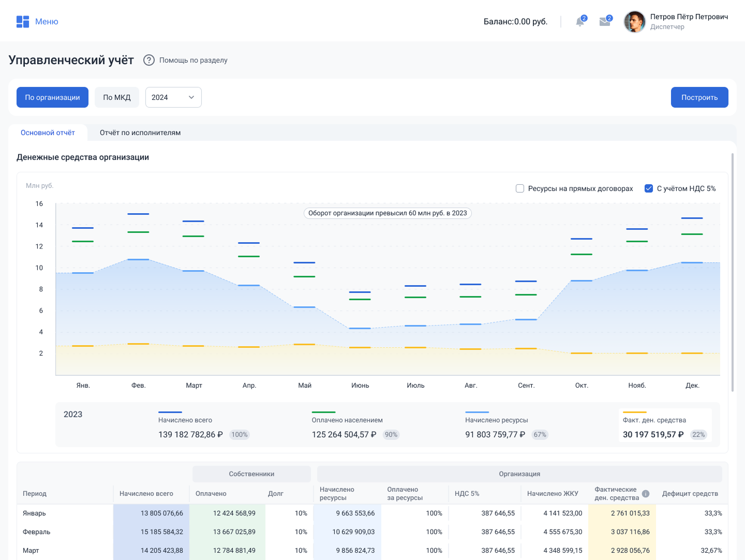Select the Основной отчёт tab
The width and height of the screenshot is (745, 560).
click(x=48, y=133)
